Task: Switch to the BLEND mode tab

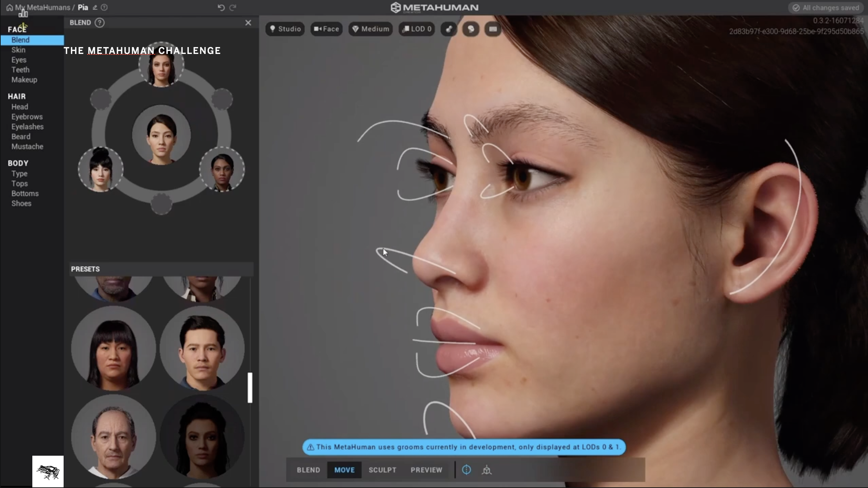Action: [308, 470]
